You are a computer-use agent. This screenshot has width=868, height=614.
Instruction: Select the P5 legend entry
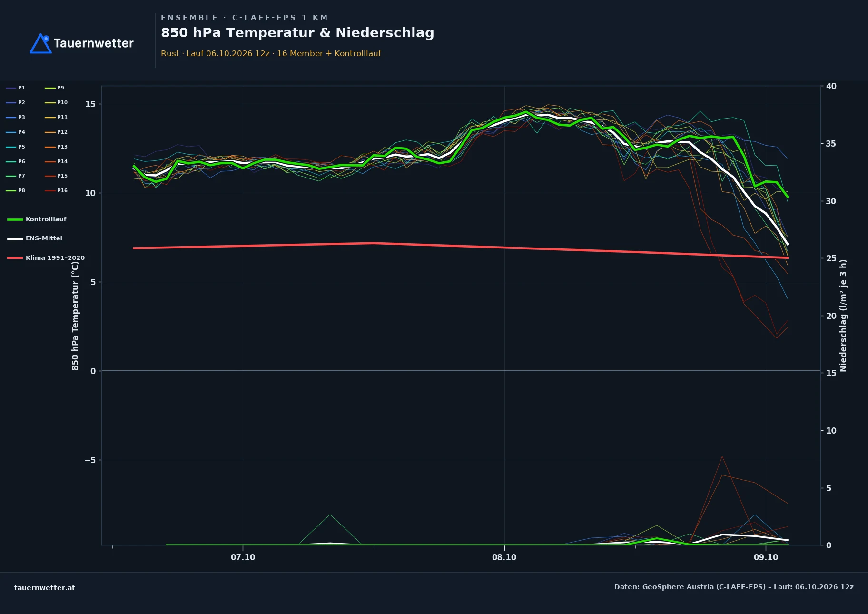click(16, 147)
